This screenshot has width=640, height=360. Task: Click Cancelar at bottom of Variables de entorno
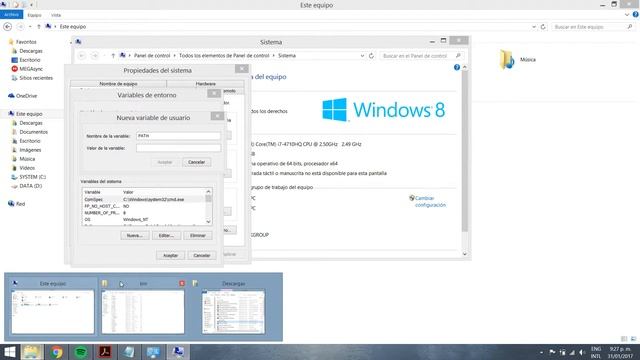[x=202, y=255]
